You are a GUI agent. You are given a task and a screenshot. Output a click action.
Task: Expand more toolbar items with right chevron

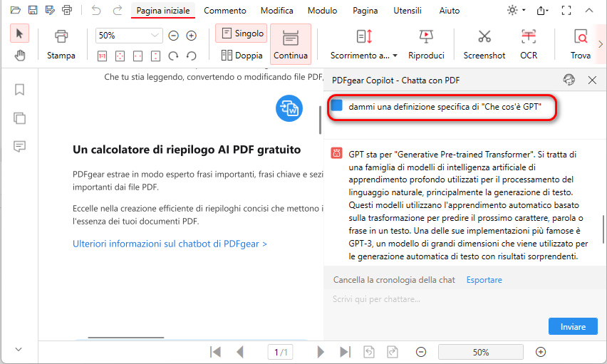click(x=601, y=44)
